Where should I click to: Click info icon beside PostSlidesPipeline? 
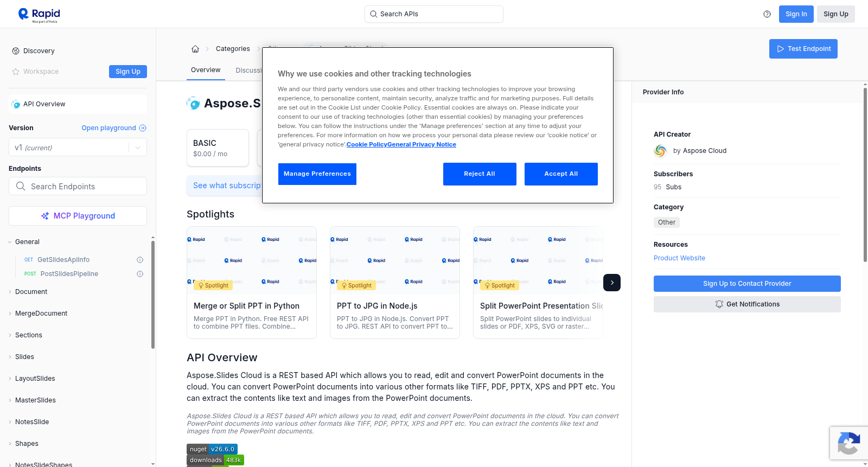click(140, 274)
